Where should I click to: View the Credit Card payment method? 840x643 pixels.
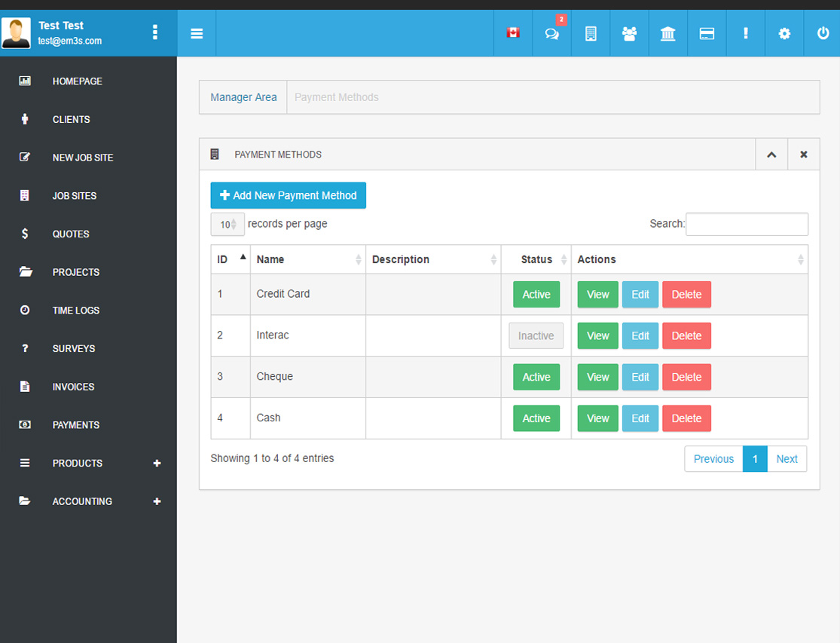click(x=598, y=294)
